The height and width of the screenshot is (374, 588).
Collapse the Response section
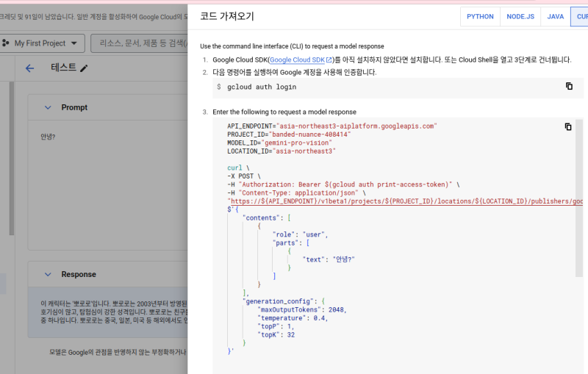click(x=48, y=275)
